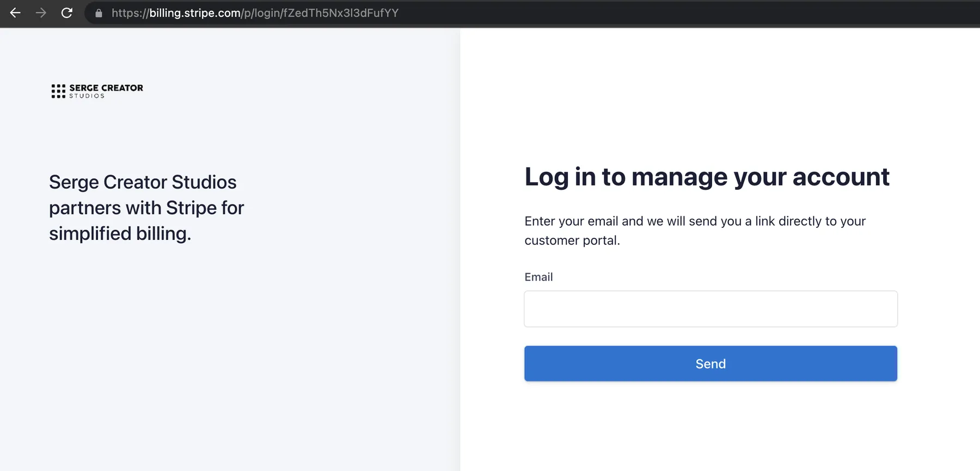
Task: Click the padlock site security icon
Action: 99,14
